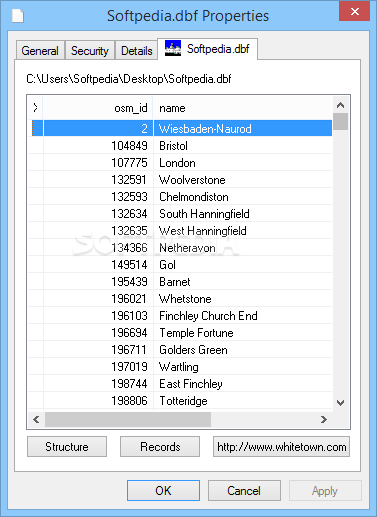Viewport: 377px width, 517px height.
Task: Click the file icon in title bar
Action: tap(18, 16)
